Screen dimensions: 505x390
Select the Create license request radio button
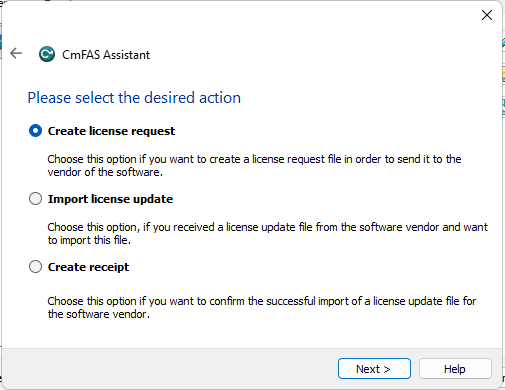pos(35,131)
